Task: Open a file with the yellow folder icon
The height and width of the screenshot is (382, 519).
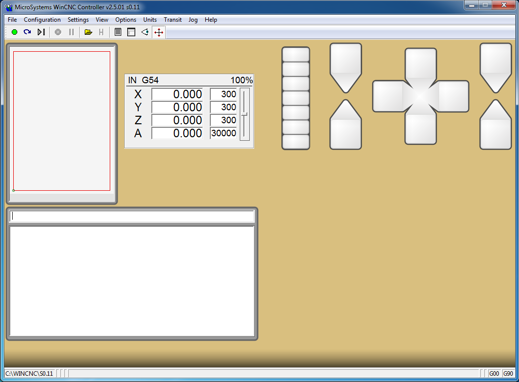Action: click(88, 32)
